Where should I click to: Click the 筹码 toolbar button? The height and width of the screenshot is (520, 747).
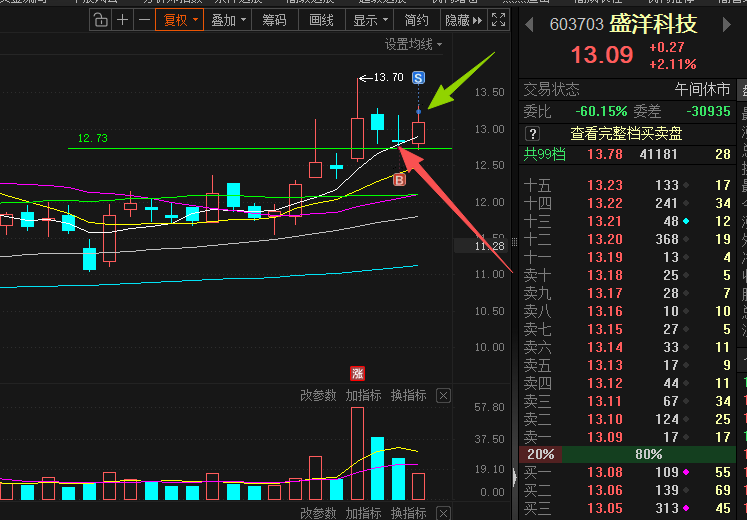coord(274,20)
